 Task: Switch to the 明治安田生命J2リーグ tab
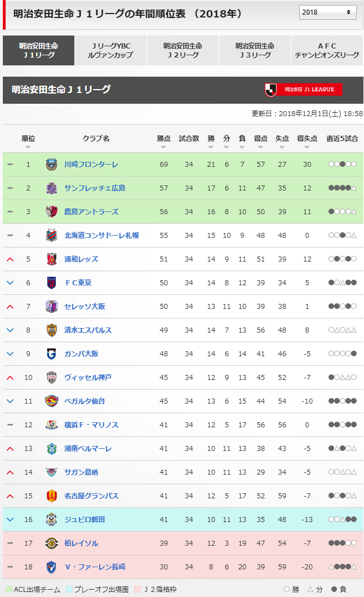point(183,51)
